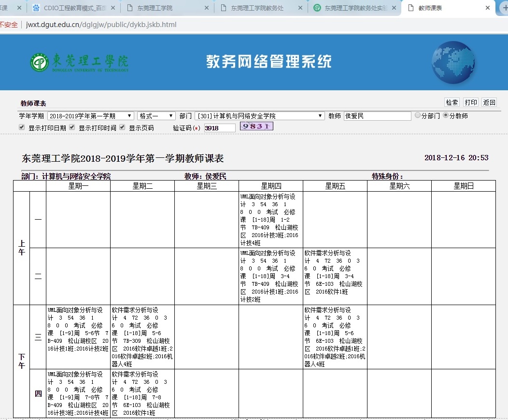Click the page favicon on 教师课表 tab
508x420 pixels.
point(411,8)
